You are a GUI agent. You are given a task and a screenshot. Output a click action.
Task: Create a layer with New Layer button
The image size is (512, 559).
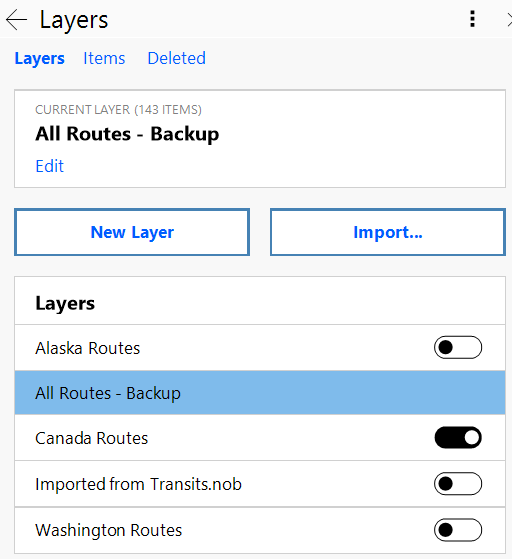pos(132,232)
